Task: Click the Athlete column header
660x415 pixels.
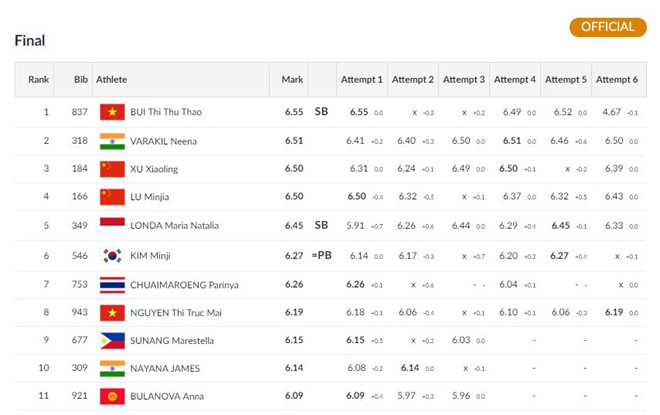Action: 112,79
